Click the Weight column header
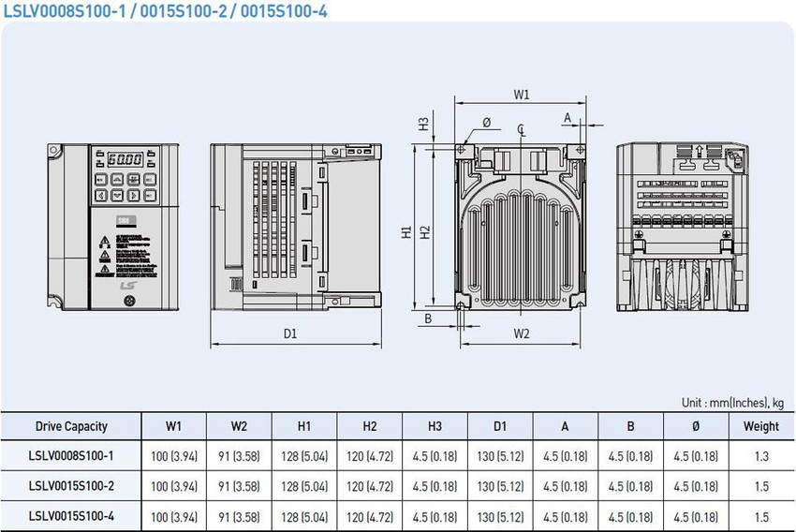Viewport: 796px width, 532px height. pyautogui.click(x=761, y=426)
